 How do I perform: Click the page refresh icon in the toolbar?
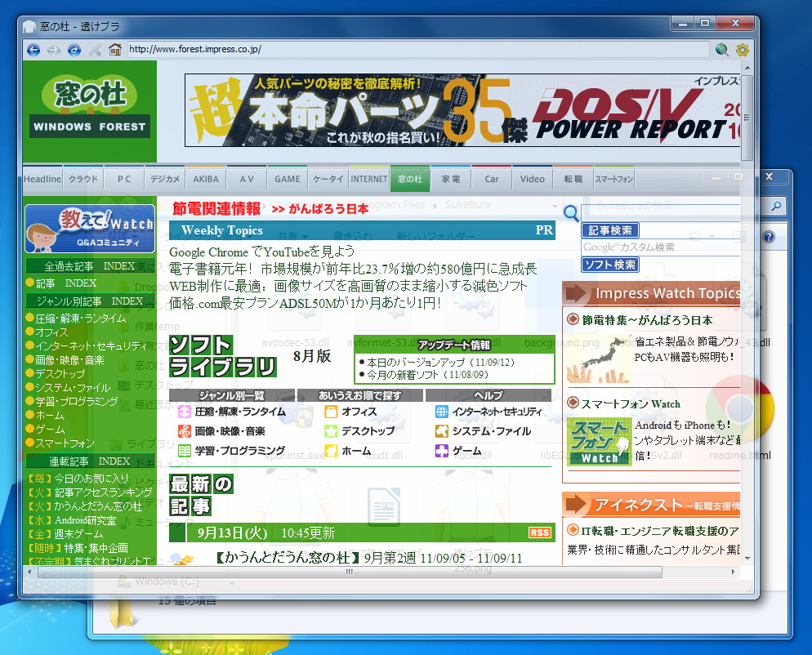[74, 50]
